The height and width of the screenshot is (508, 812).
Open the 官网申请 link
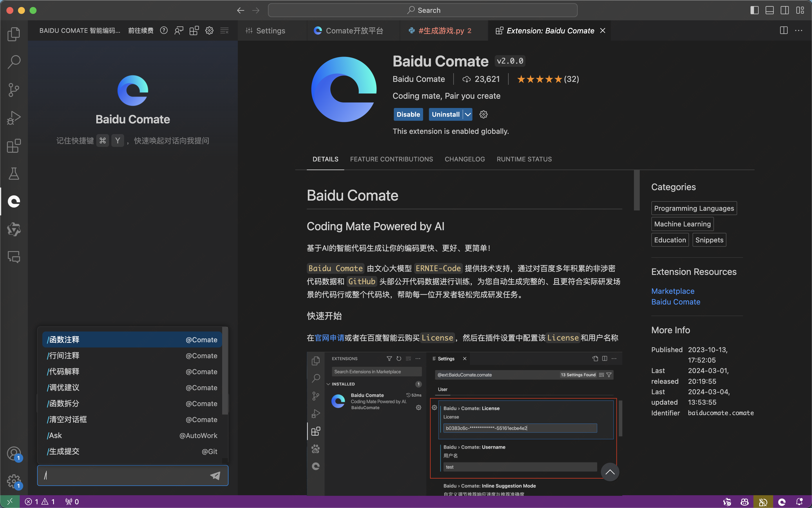point(329,338)
